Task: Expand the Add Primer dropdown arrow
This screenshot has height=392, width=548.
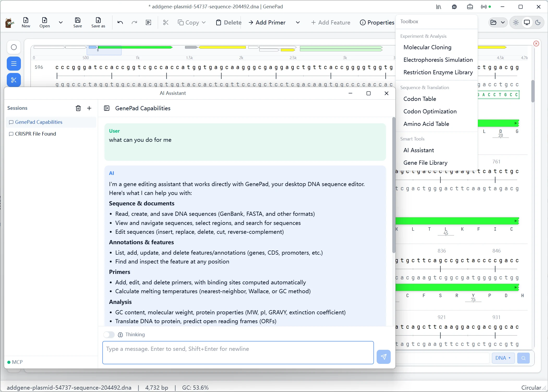Action: coord(298,22)
